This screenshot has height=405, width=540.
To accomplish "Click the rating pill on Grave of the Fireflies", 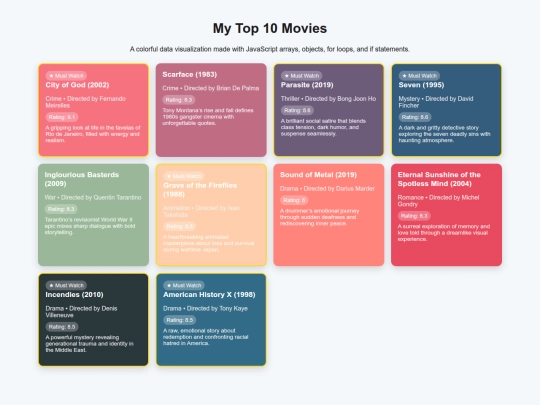I will click(179, 226).
